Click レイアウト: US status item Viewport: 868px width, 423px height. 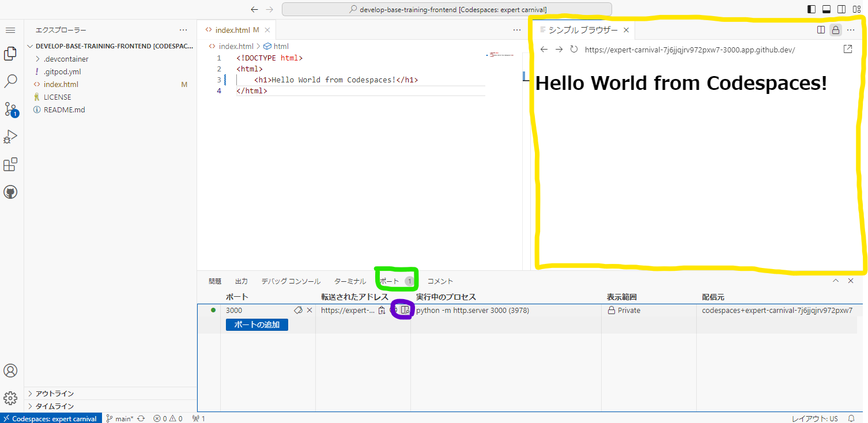tap(815, 418)
